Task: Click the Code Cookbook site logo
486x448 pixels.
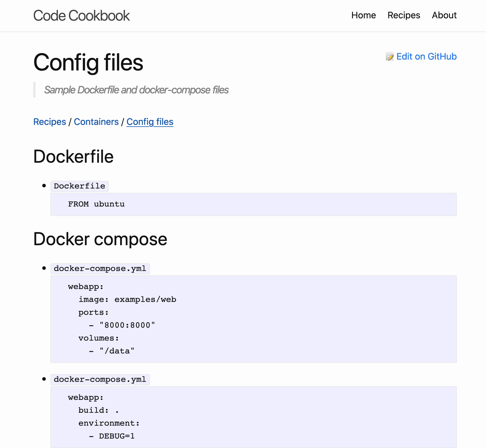Action: click(x=81, y=15)
